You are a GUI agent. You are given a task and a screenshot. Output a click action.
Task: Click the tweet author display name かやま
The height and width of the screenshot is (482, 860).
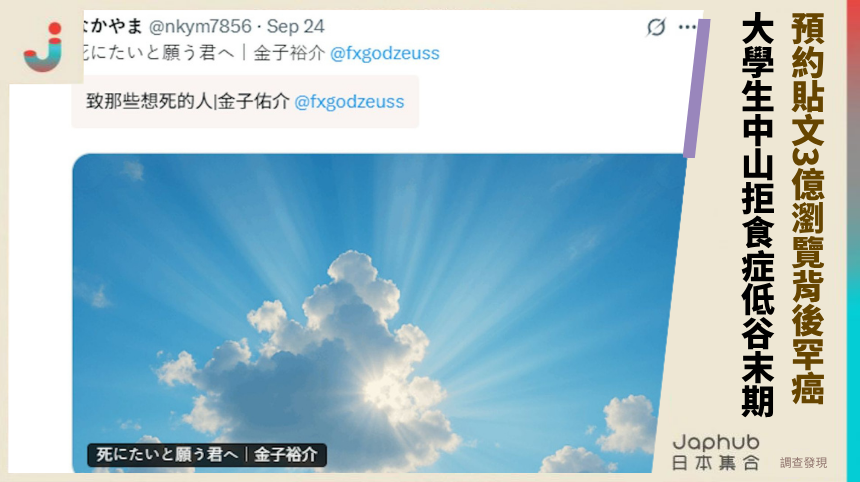112,26
